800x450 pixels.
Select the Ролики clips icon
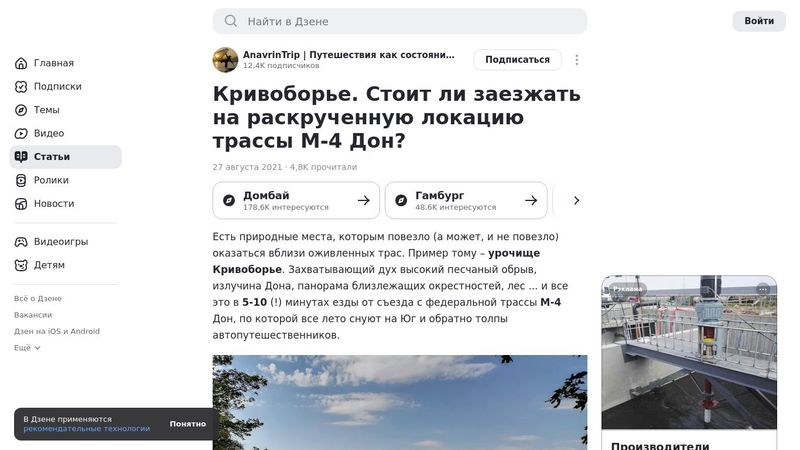[21, 180]
